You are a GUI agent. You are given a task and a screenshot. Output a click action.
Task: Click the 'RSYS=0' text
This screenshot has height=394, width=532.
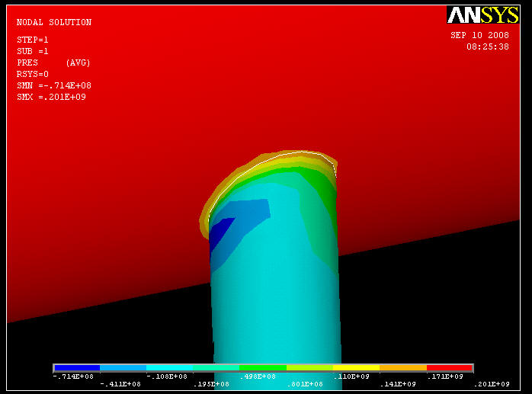33,74
